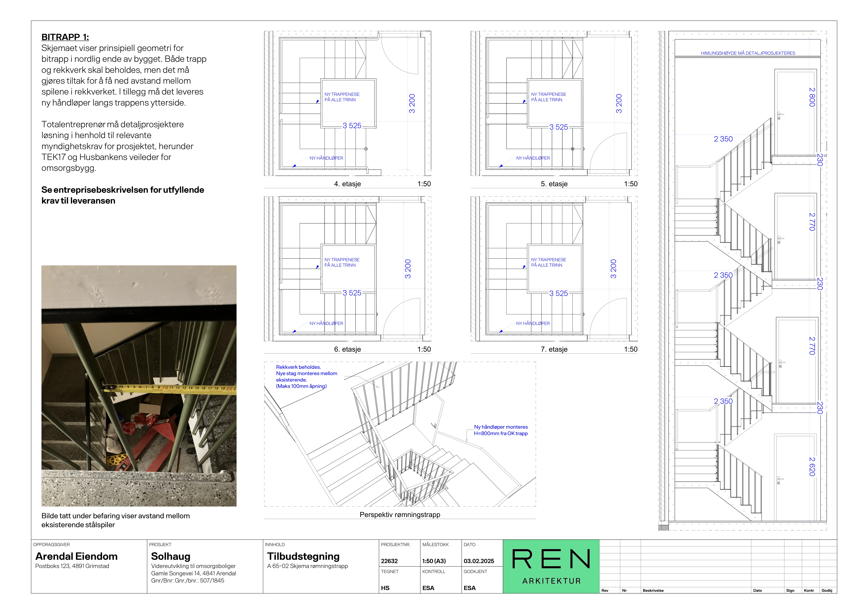Select the '4. etasje' plan label
868x614 pixels.
coord(347,184)
